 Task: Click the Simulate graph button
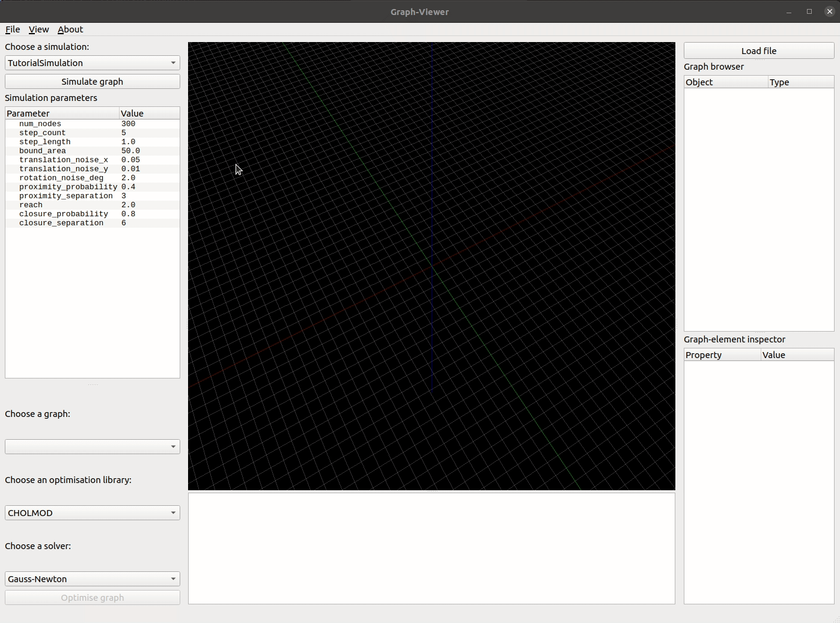click(x=93, y=81)
